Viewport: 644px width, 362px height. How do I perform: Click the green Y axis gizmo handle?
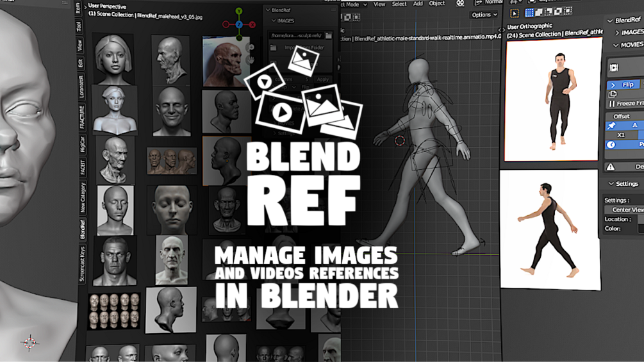pos(239,11)
